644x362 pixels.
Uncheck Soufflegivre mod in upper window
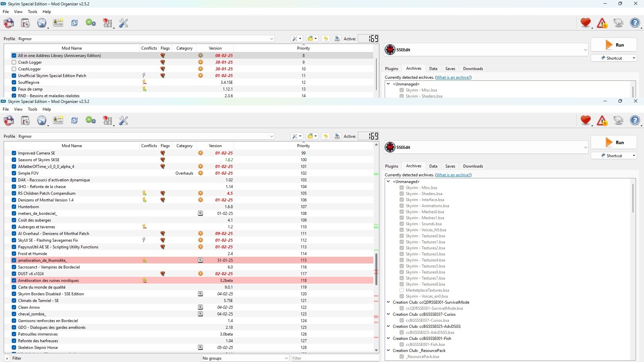[x=14, y=82]
